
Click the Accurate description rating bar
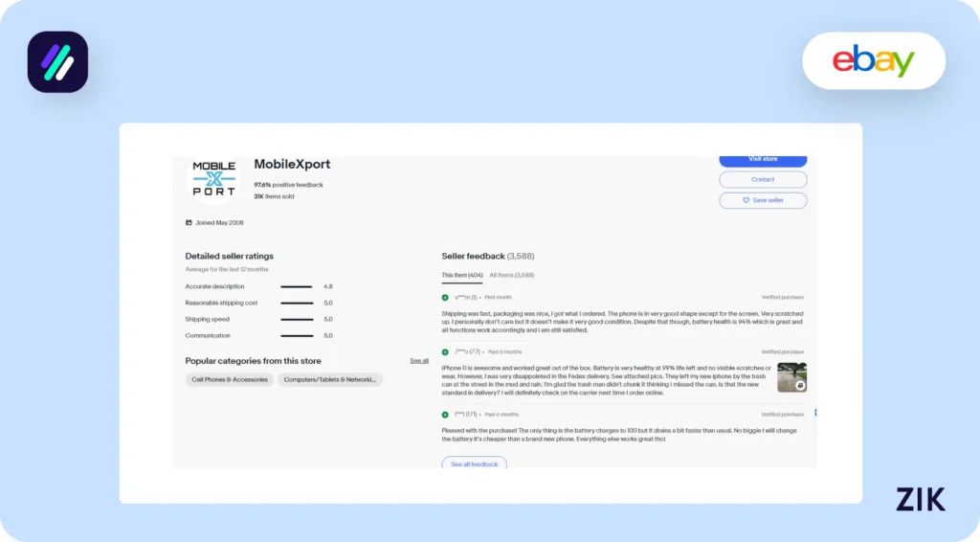point(297,286)
